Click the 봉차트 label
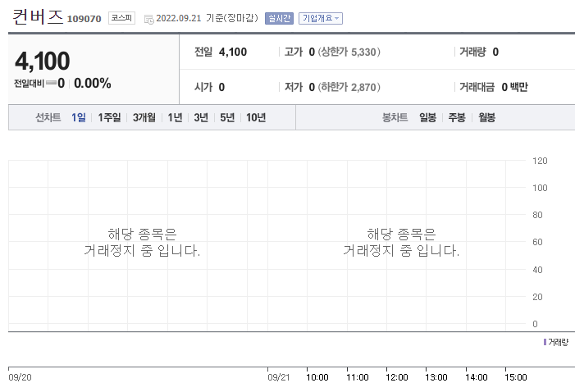The image size is (575, 392). 395,117
